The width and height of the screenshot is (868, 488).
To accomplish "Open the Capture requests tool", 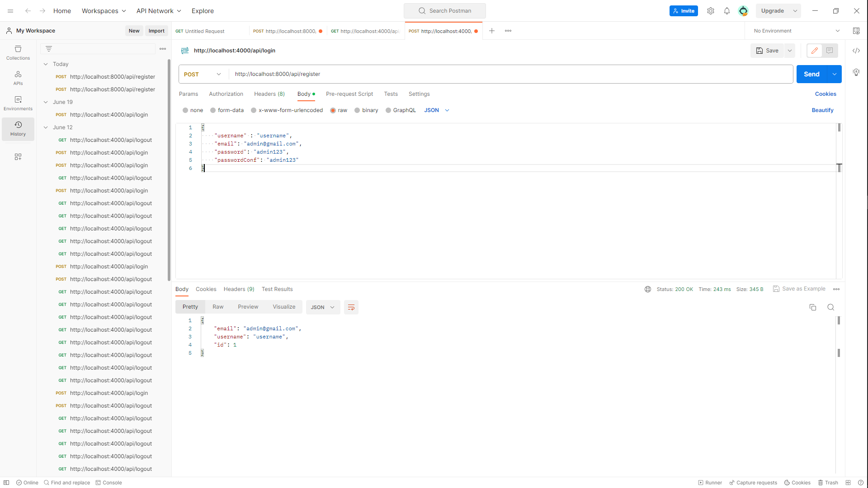I will [x=754, y=483].
